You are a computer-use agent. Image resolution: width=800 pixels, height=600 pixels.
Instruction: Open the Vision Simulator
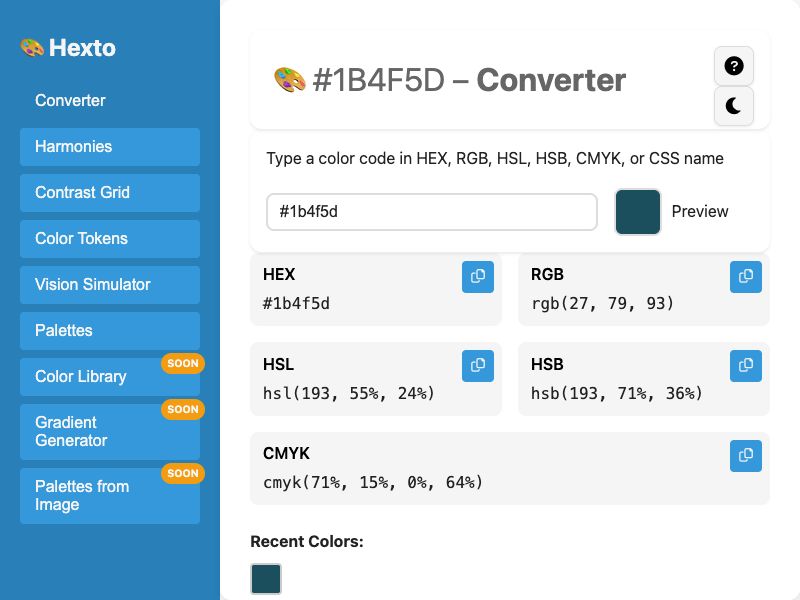click(x=109, y=284)
